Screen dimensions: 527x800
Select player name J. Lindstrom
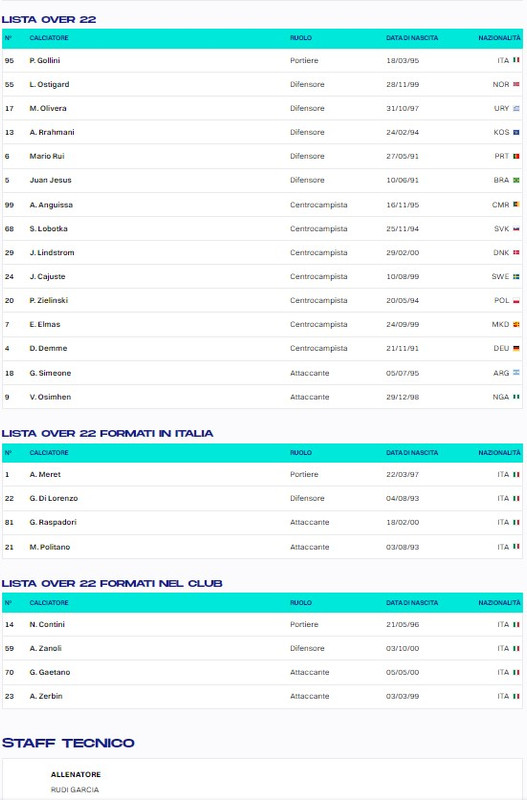pyautogui.click(x=52, y=253)
